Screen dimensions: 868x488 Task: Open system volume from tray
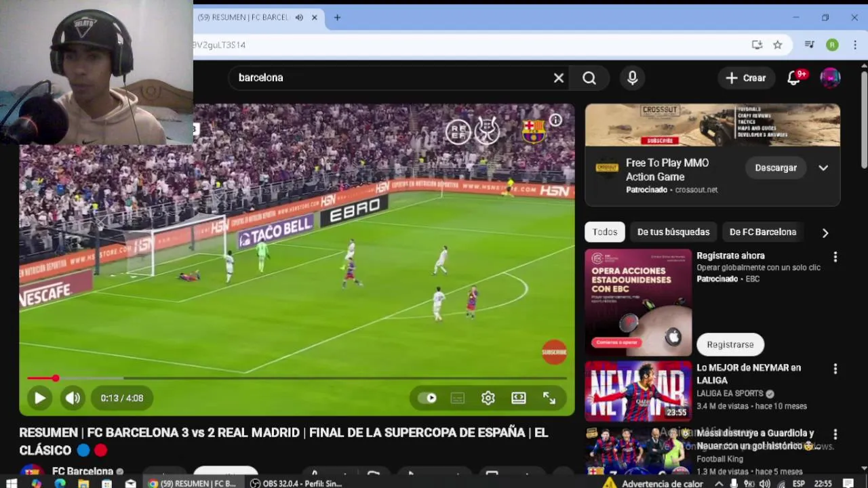765,483
